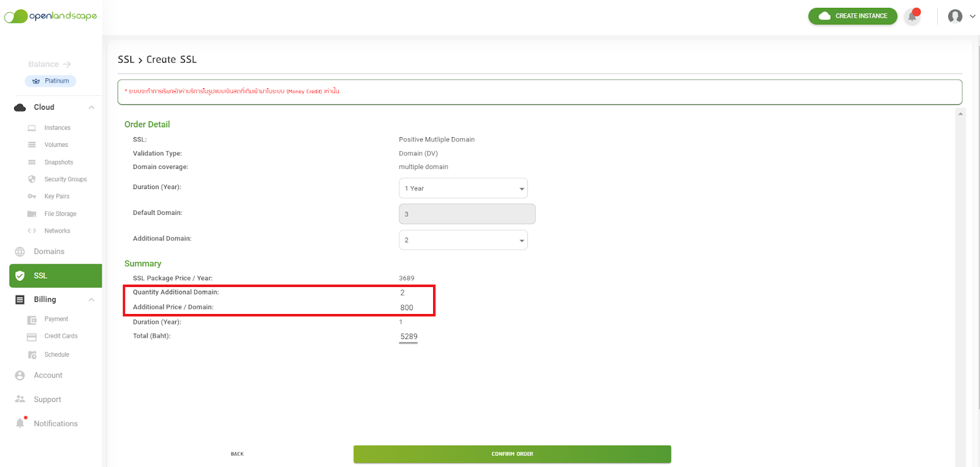Click the Key Pairs key icon
The image size is (980, 467).
(x=32, y=196)
